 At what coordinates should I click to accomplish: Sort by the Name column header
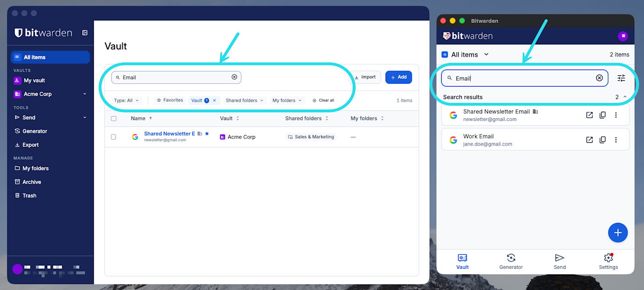coord(141,118)
